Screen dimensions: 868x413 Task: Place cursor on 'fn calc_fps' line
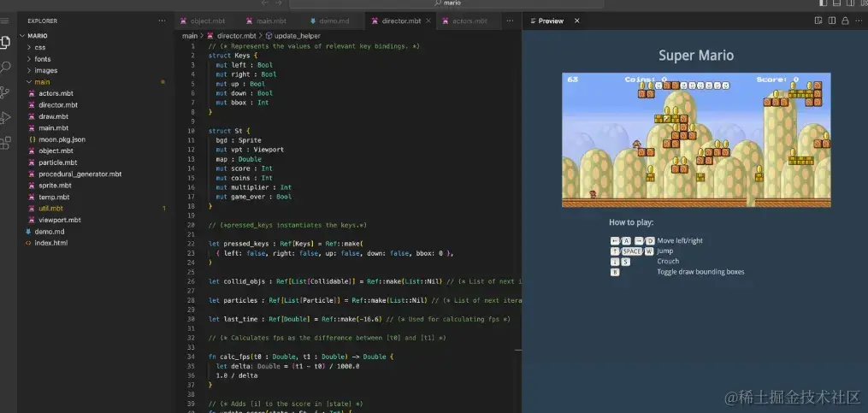pos(300,357)
